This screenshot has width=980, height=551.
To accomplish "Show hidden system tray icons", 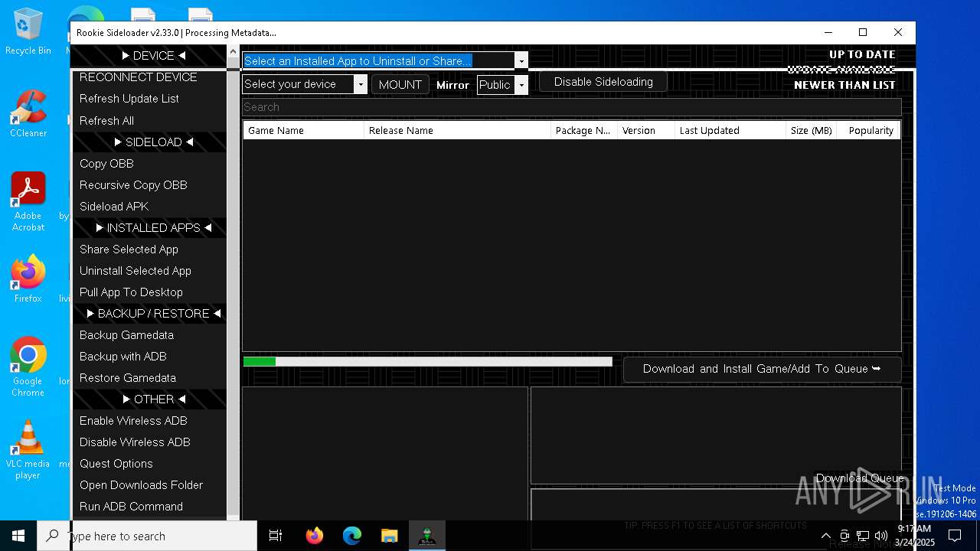I will (x=825, y=536).
